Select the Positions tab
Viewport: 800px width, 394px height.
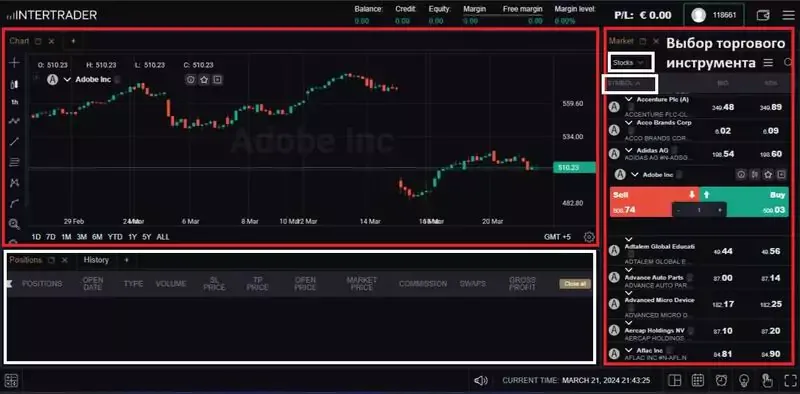click(x=26, y=260)
